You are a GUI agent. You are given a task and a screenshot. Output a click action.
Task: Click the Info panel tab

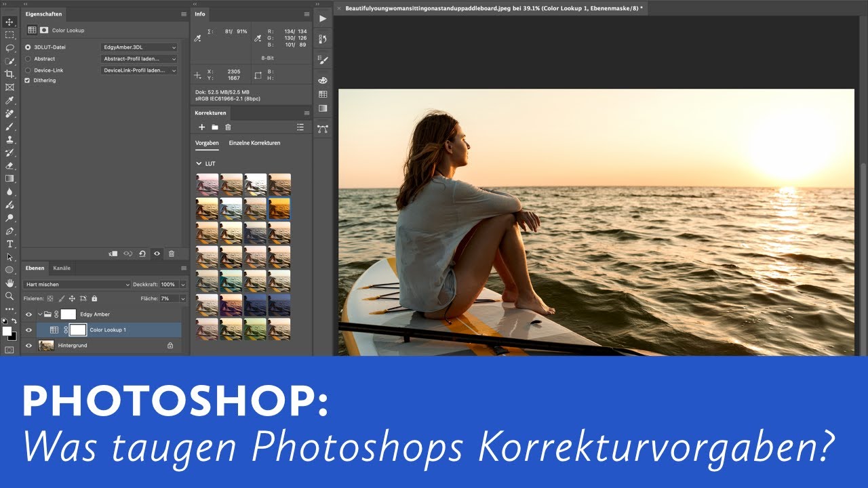199,14
